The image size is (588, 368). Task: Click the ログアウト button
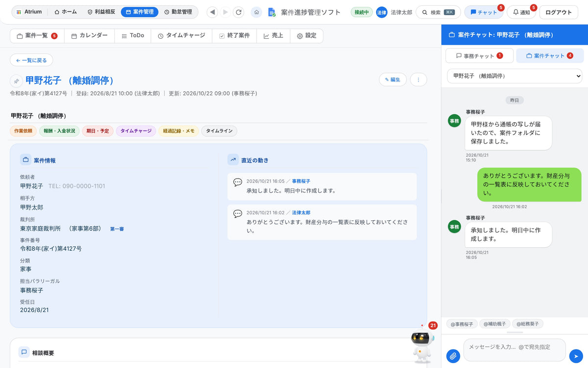tap(559, 12)
